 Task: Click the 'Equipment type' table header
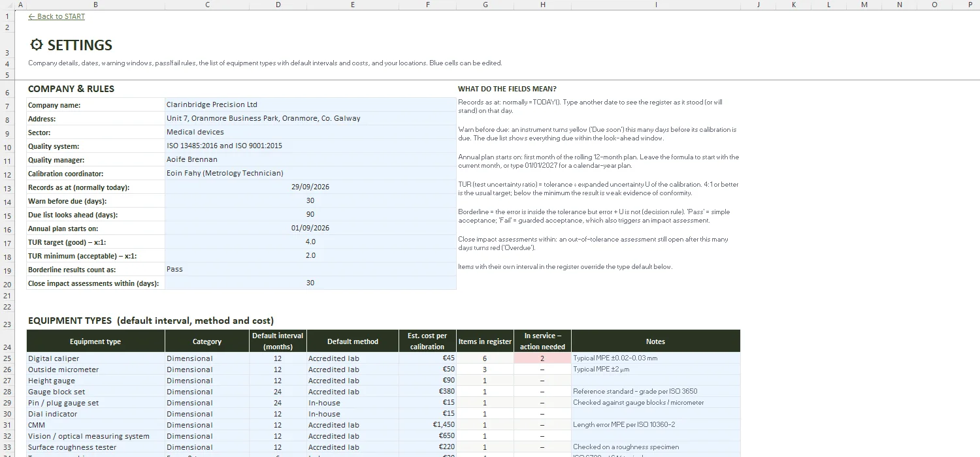(x=95, y=341)
